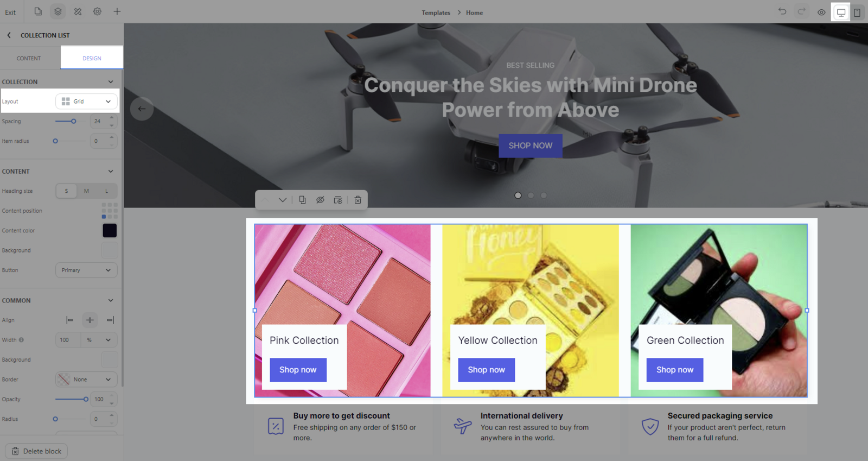Screen dimensions: 868x461
Task: Click Shop now on Yellow Collection
Action: click(487, 370)
